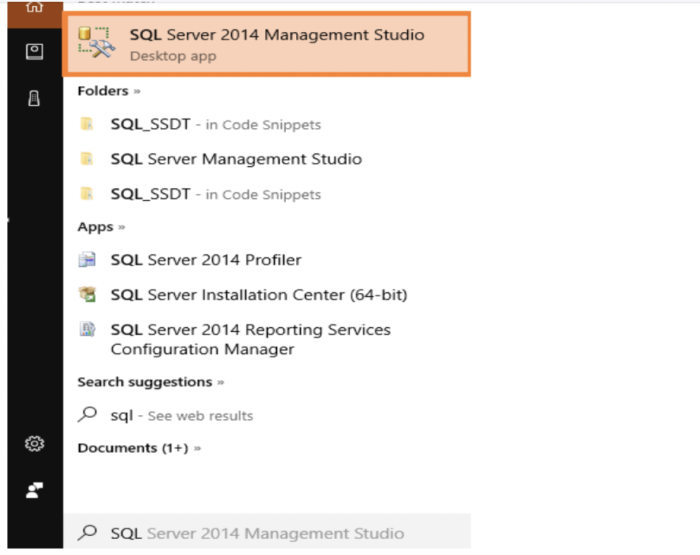
Task: Click the Home icon in sidebar
Action: point(34,7)
